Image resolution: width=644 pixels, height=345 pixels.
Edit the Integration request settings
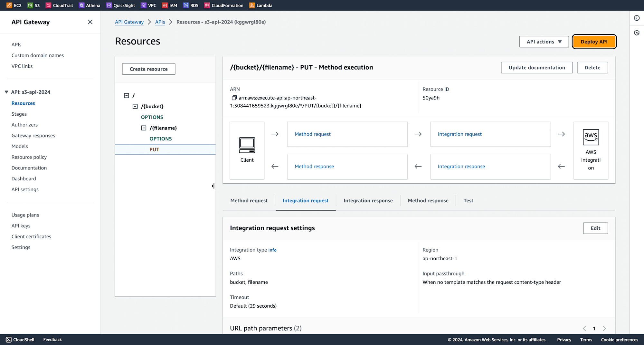point(595,228)
